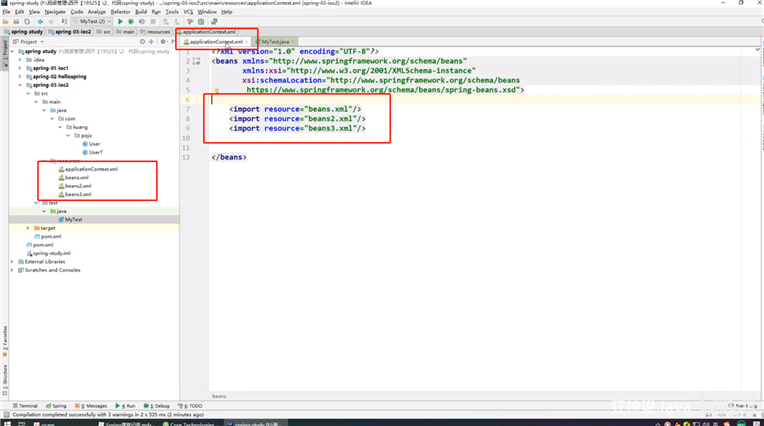
Task: Switch to the MyTest.java editor tab
Action: pos(275,42)
